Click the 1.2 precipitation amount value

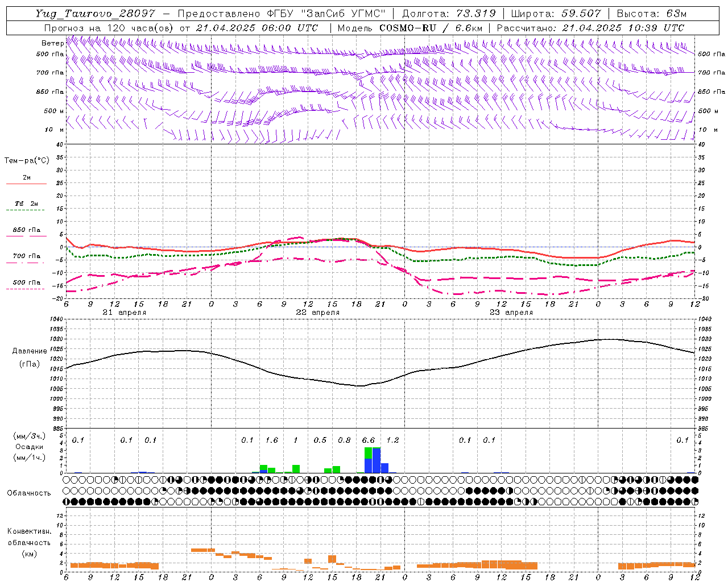392,440
